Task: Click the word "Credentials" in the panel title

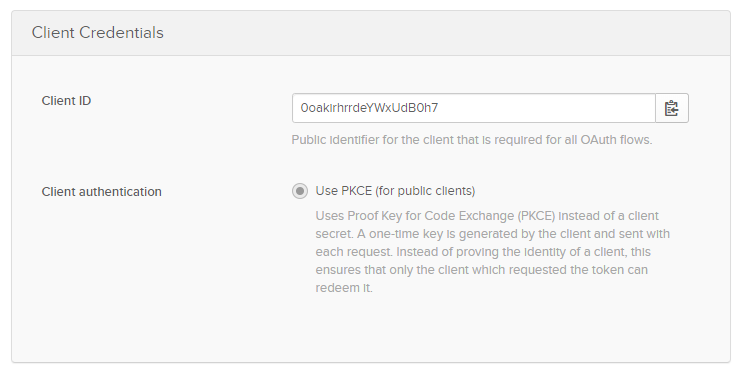Action: (121, 33)
